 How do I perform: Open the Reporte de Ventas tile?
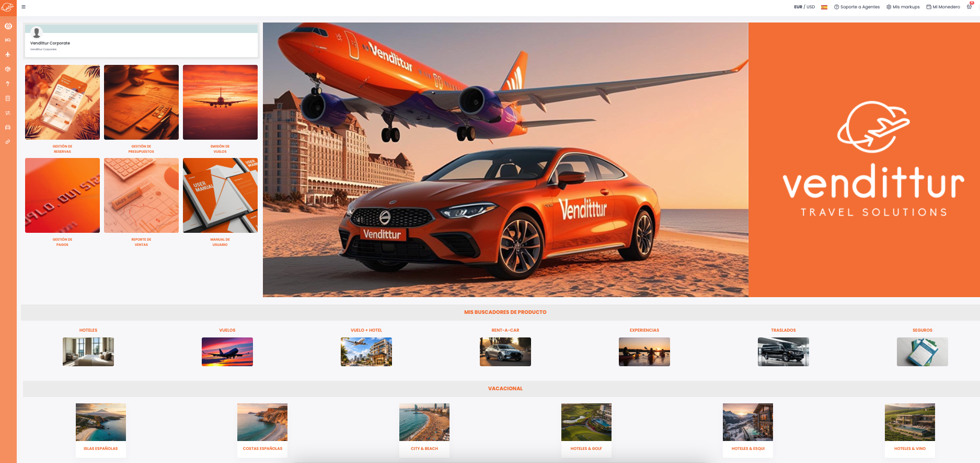(141, 196)
